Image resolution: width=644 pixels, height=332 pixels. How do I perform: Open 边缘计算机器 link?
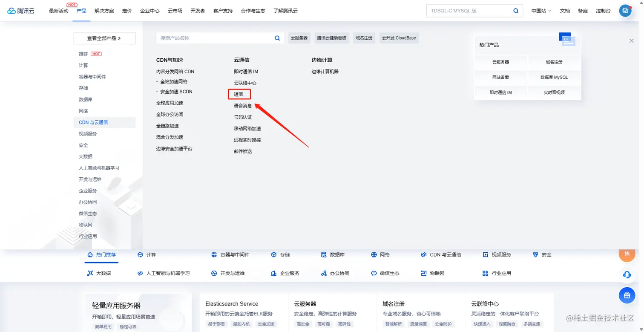click(x=325, y=72)
